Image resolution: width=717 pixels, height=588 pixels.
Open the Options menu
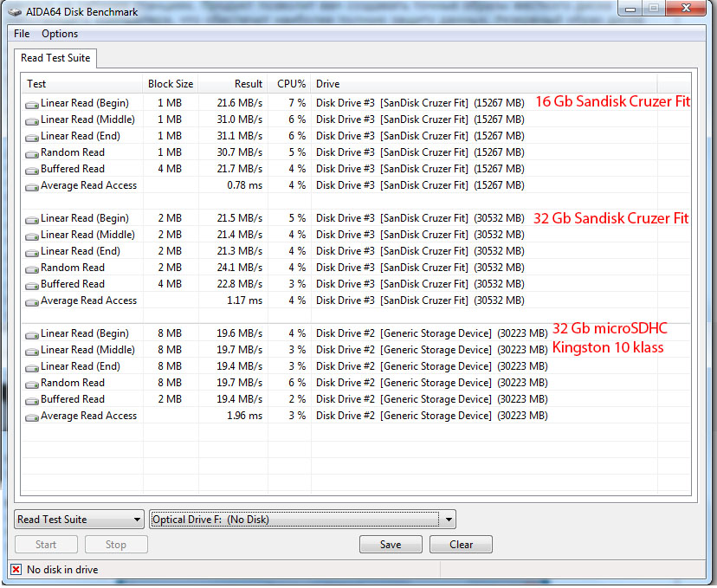click(60, 34)
